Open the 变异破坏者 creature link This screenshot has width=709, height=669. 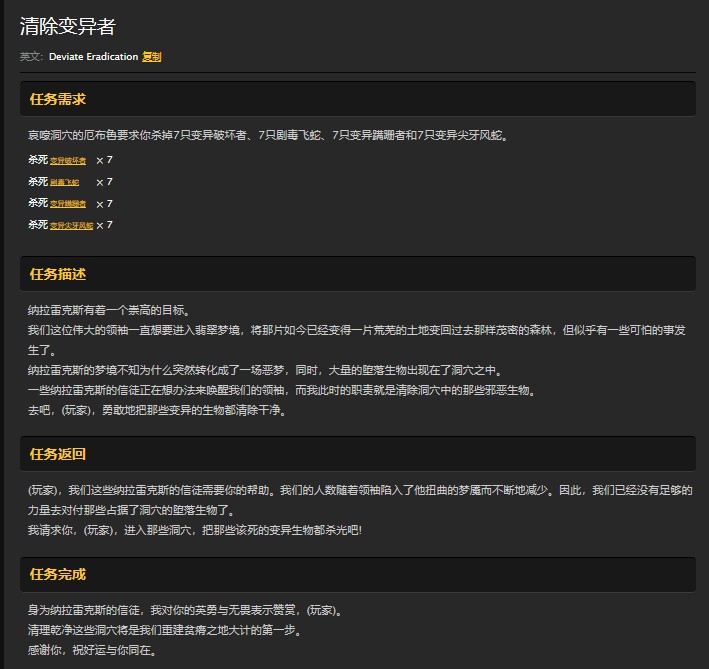coord(68,160)
